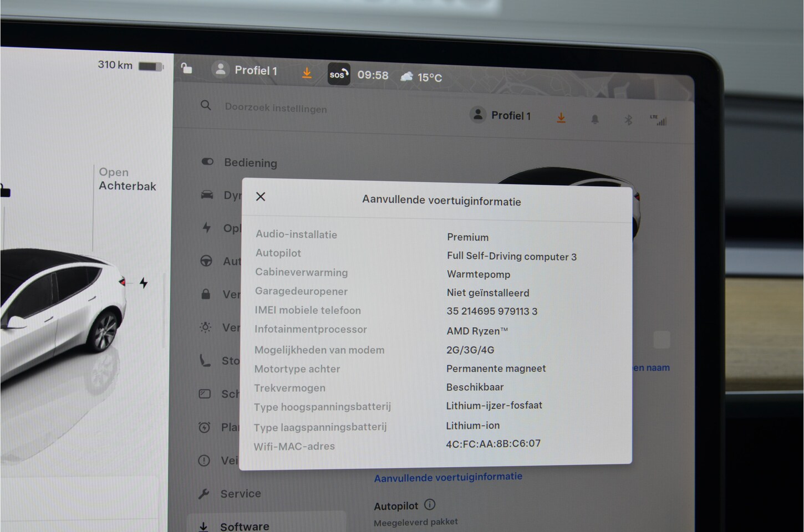
Task: Open the Service settings menu item
Action: [240, 493]
